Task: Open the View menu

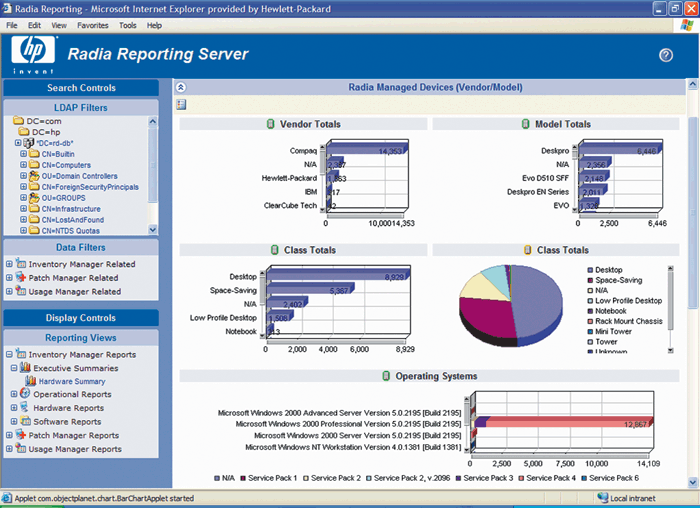Action: click(59, 25)
